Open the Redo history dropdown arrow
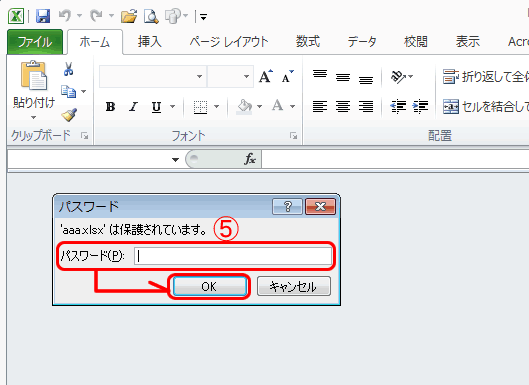 111,16
